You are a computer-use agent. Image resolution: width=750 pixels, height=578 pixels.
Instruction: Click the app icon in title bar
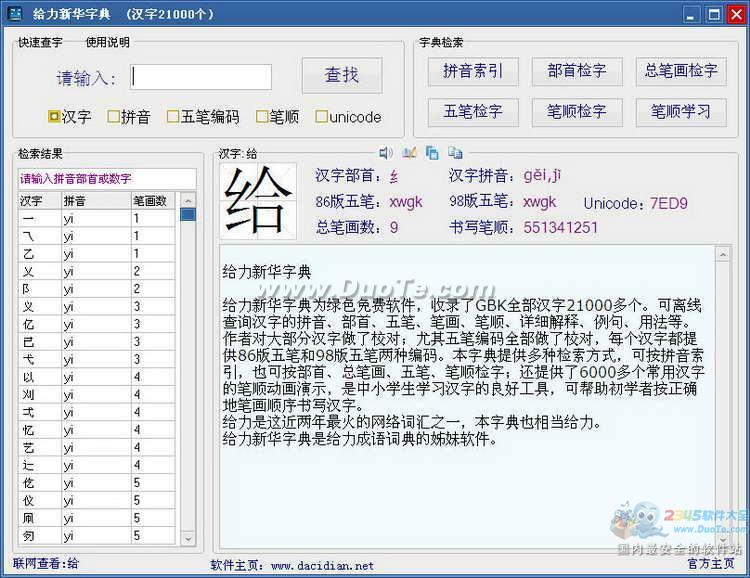point(15,13)
